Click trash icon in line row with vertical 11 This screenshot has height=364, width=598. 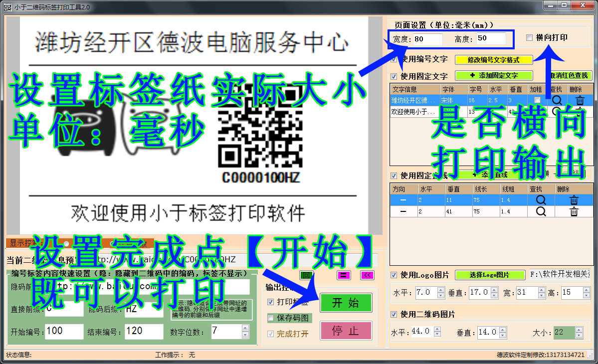click(x=574, y=200)
